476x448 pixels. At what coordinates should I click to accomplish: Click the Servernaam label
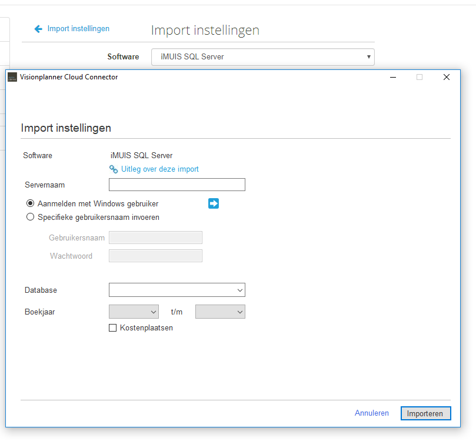(45, 185)
